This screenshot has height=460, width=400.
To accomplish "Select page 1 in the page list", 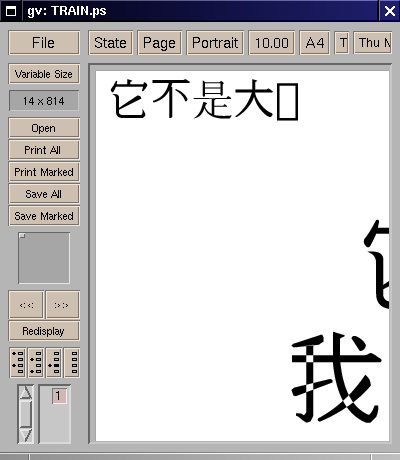I will click(x=59, y=396).
